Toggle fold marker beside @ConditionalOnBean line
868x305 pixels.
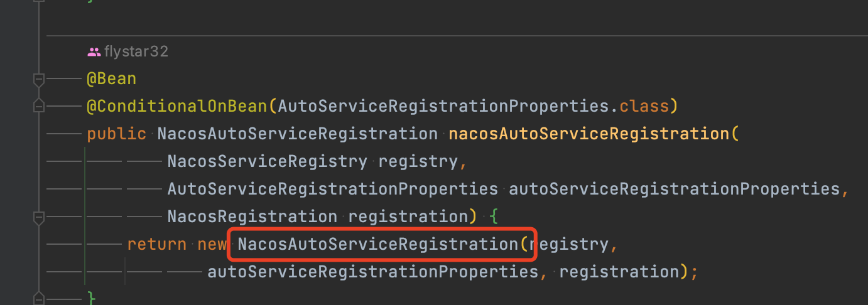[x=39, y=107]
